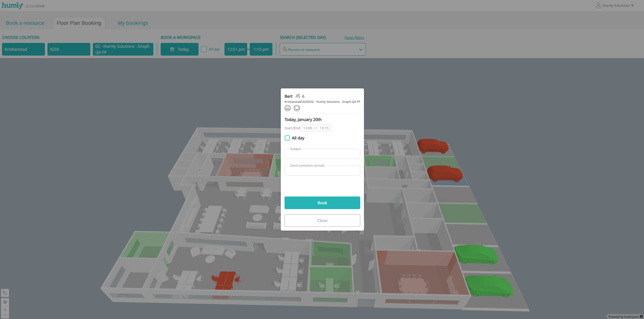Click the calendar icon in Today button
Image resolution: width=644 pixels, height=319 pixels.
point(172,49)
